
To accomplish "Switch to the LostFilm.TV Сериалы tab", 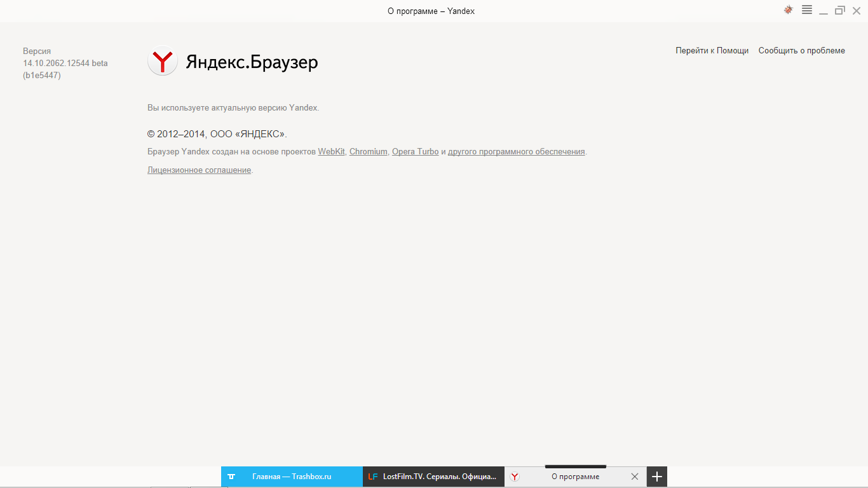I will pos(433,477).
